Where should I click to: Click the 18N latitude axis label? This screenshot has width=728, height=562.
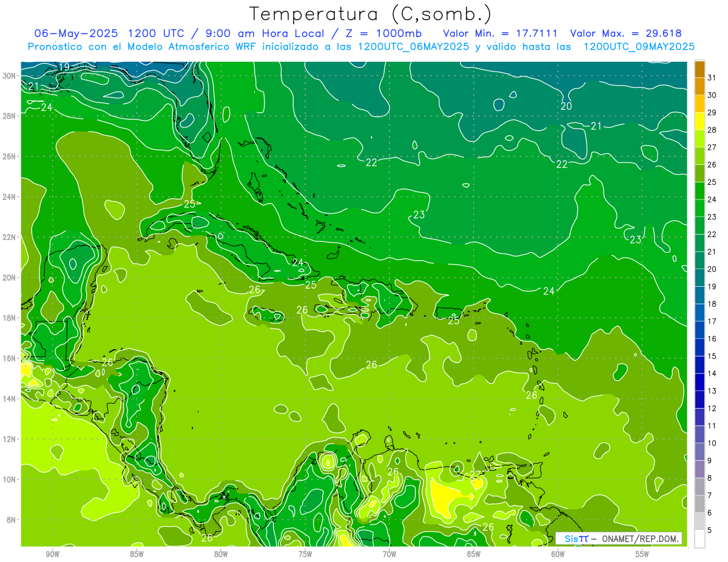point(9,318)
